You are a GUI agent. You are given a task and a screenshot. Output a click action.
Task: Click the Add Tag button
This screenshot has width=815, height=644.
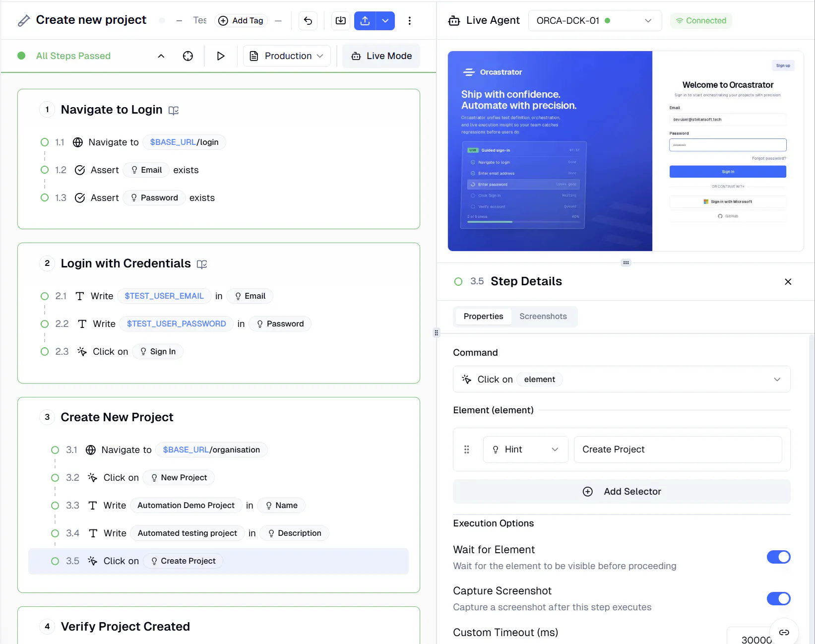point(241,21)
